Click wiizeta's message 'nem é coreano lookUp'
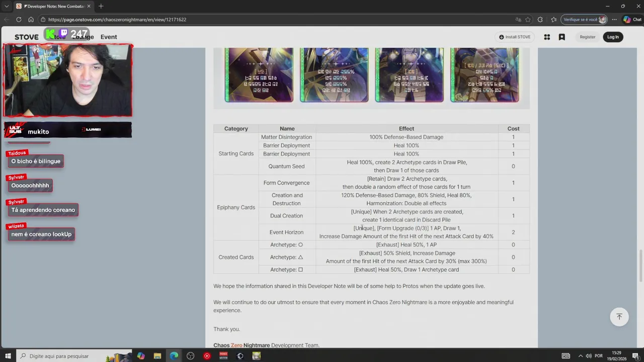 click(41, 234)
